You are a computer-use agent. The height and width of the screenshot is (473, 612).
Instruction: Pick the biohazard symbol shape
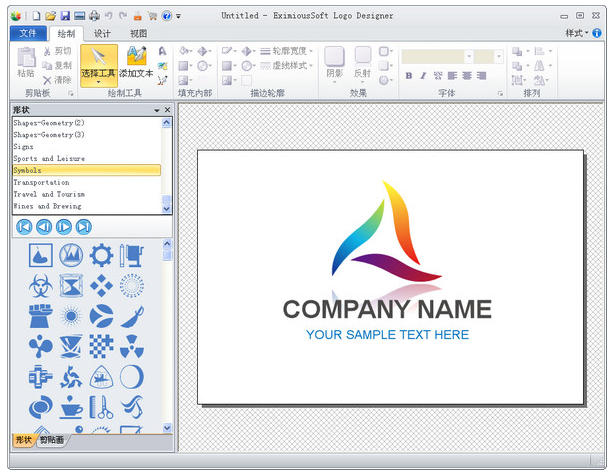point(41,286)
